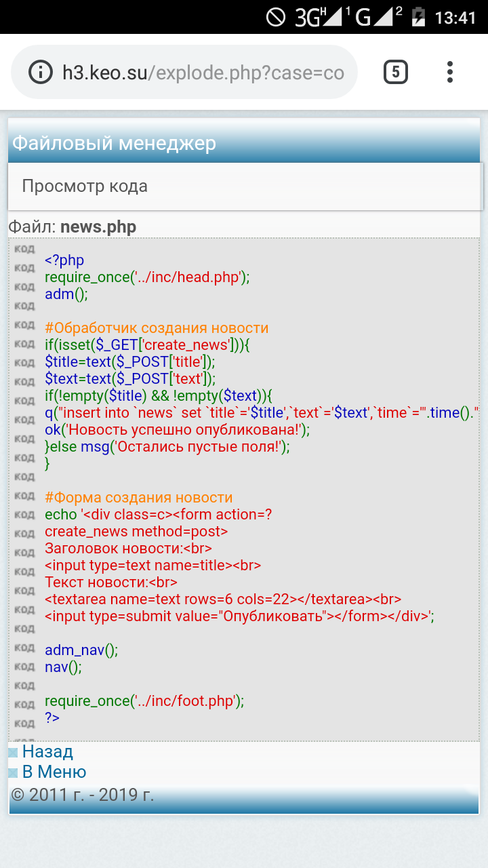The image size is (488, 868).
Task: Open the browser three-dot overflow menu
Action: [x=450, y=72]
